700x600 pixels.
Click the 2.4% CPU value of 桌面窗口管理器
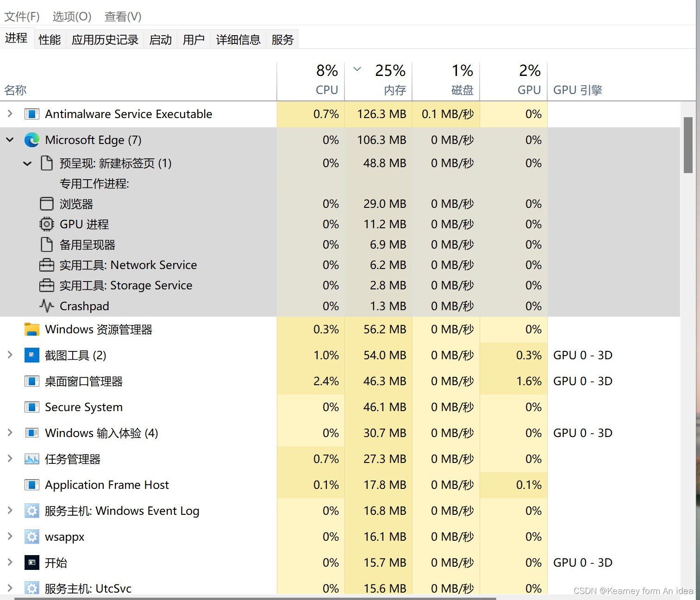tap(326, 381)
